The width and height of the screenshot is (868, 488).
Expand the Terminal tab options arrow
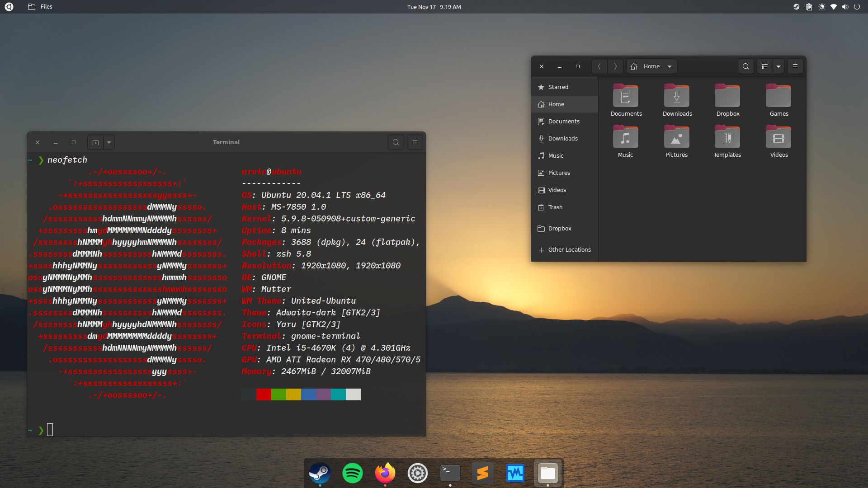[x=108, y=142]
